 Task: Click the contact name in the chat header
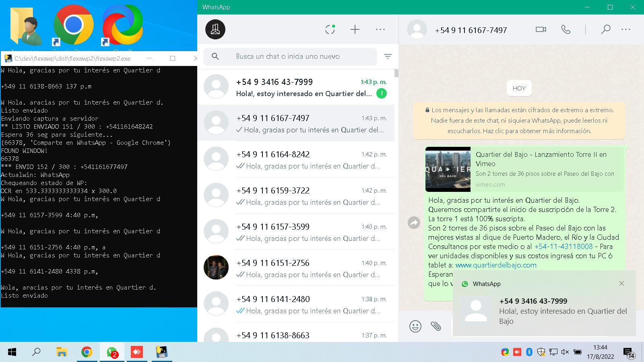[x=471, y=30]
